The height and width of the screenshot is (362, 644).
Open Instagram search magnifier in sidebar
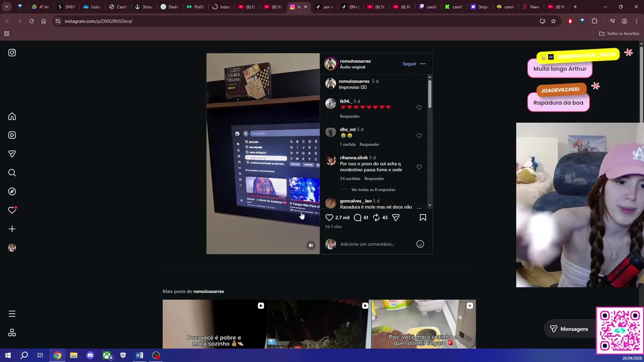[x=12, y=173]
